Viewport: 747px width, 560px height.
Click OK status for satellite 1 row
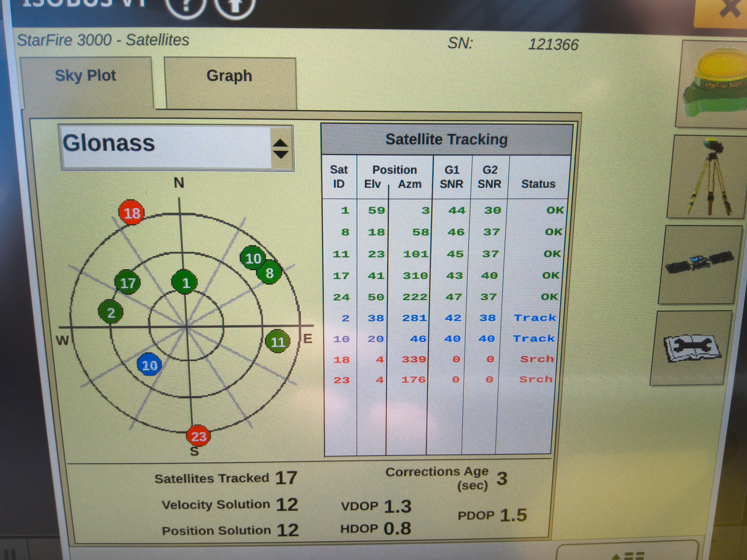(x=555, y=210)
